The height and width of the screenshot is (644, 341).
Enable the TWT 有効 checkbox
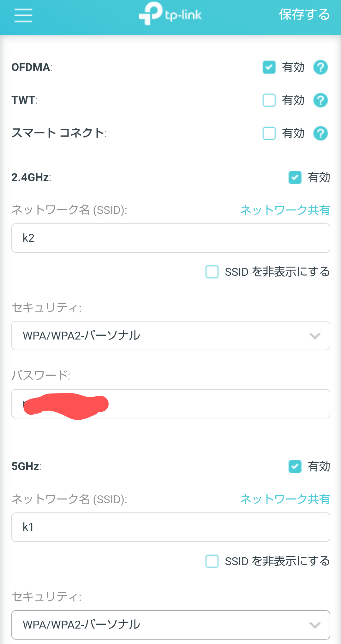[x=269, y=100]
